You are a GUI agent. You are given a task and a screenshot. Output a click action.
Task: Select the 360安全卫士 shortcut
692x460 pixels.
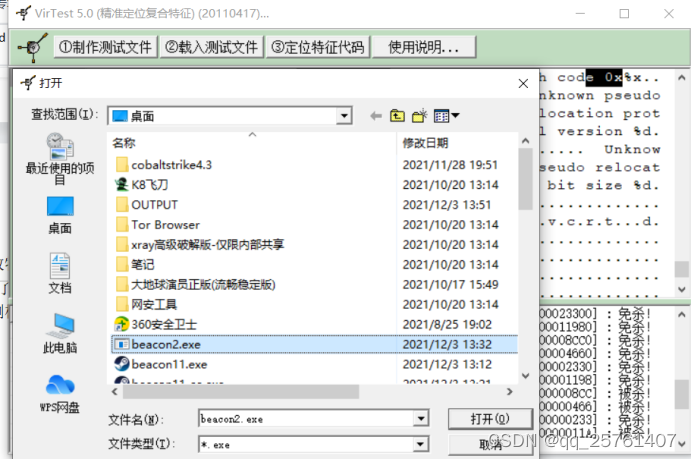point(156,324)
